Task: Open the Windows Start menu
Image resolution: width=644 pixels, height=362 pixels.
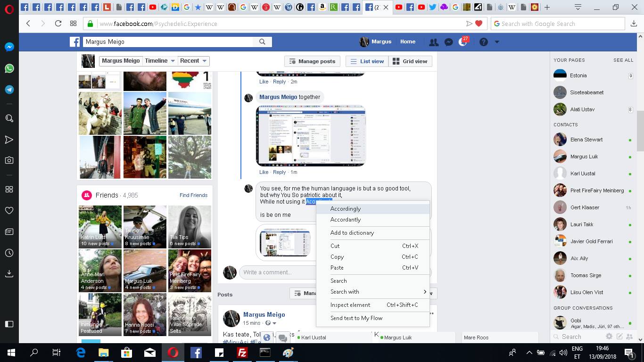Action: pyautogui.click(x=11, y=352)
